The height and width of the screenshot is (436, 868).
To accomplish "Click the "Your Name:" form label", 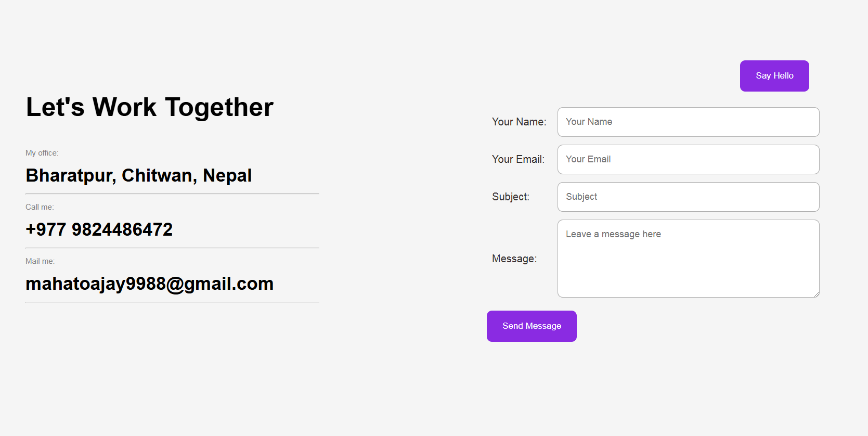I will (519, 122).
